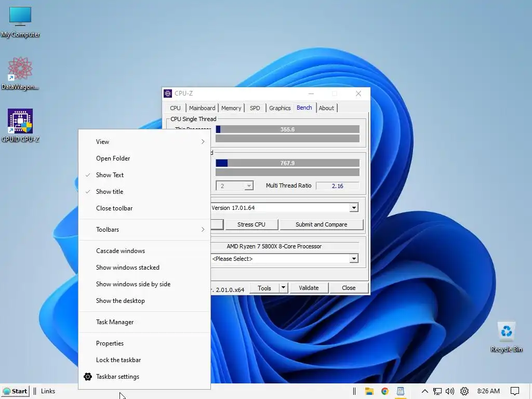Select Cascade windows

pyautogui.click(x=144, y=251)
